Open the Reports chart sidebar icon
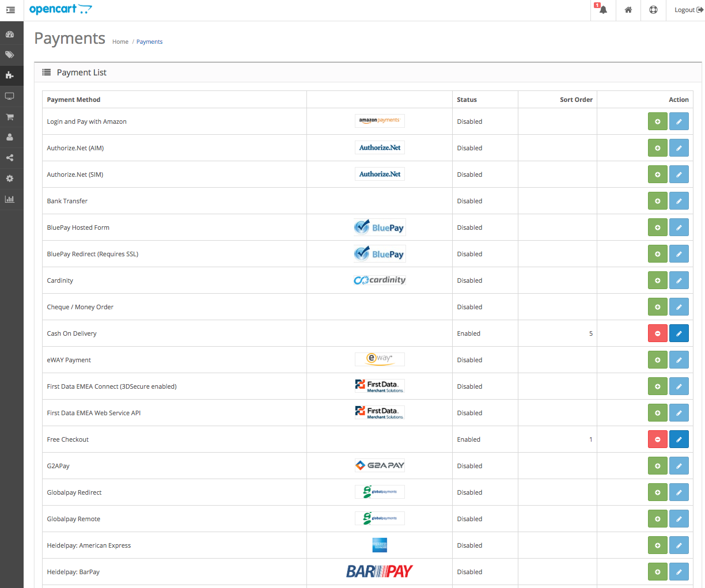The height and width of the screenshot is (588, 705). pos(10,199)
